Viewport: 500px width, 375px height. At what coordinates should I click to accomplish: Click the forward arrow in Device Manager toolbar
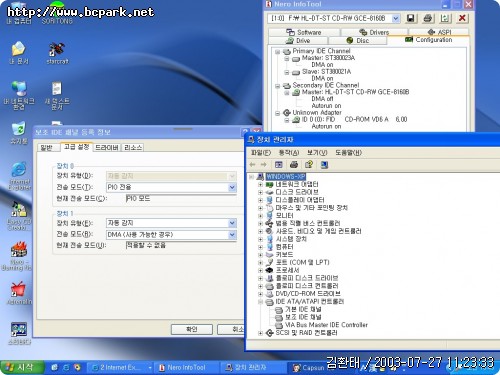(264, 165)
